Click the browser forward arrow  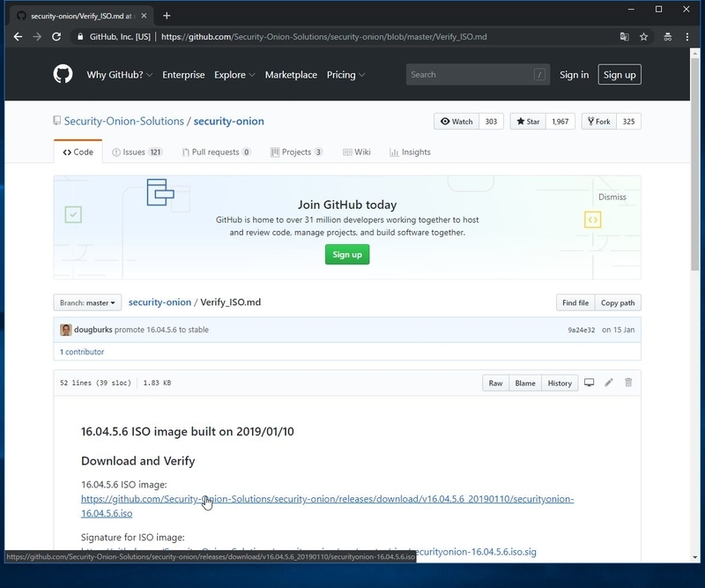37,37
